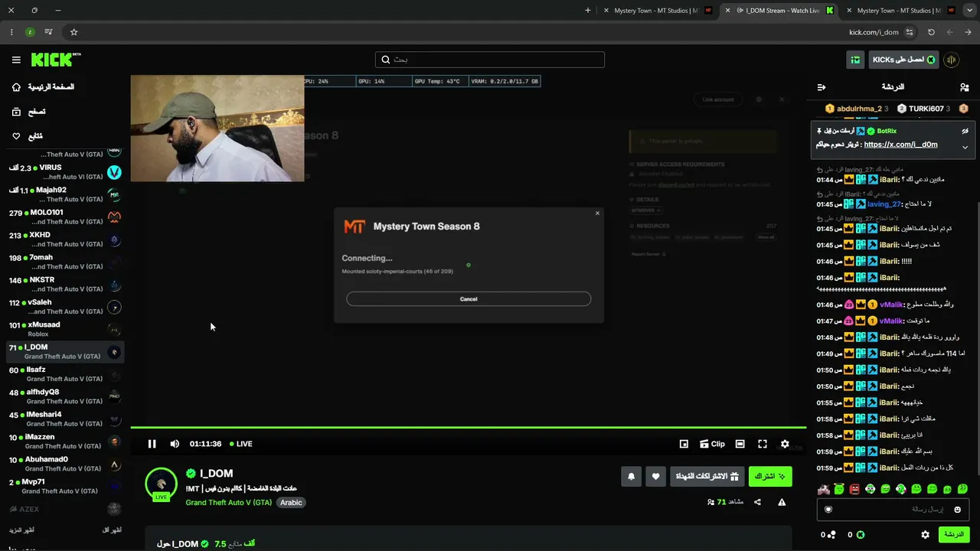The height and width of the screenshot is (551, 980).
Task: Open a new browser tab
Action: point(587,11)
